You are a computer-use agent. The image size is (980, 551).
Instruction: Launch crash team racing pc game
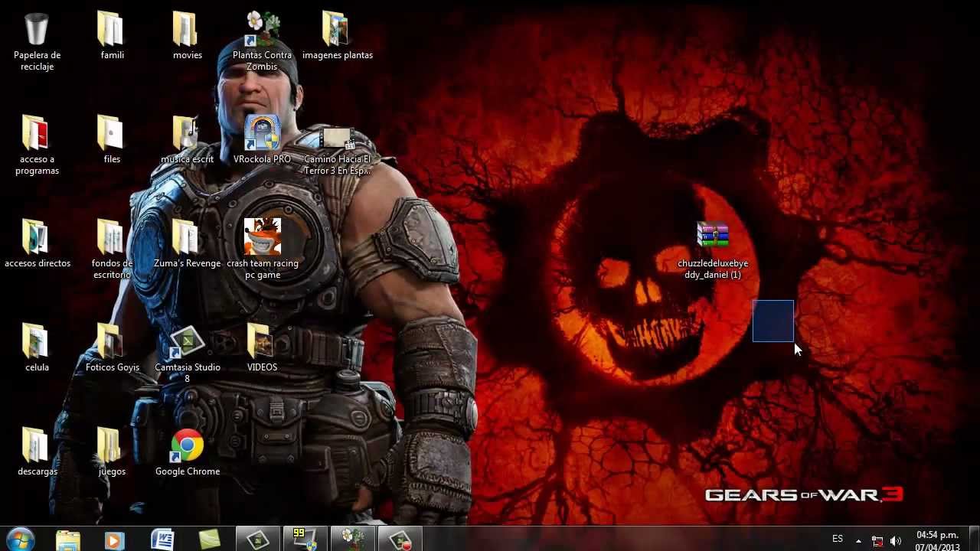[262, 249]
